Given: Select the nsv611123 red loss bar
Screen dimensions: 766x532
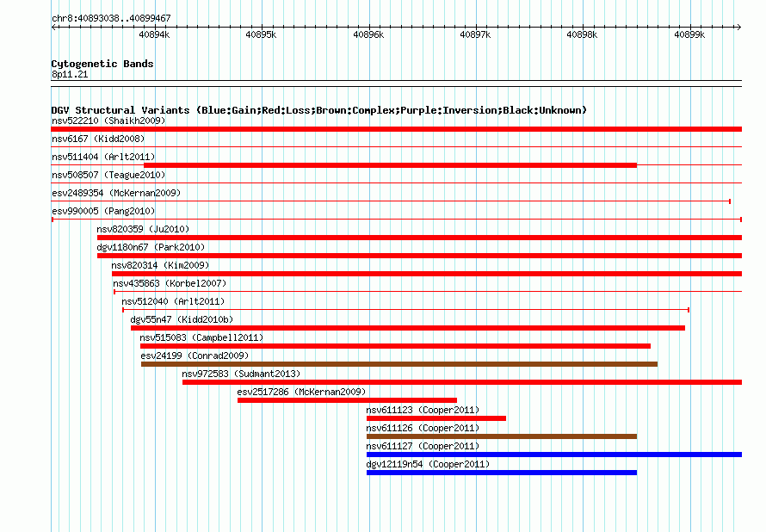Looking at the screenshot, I should (436, 418).
